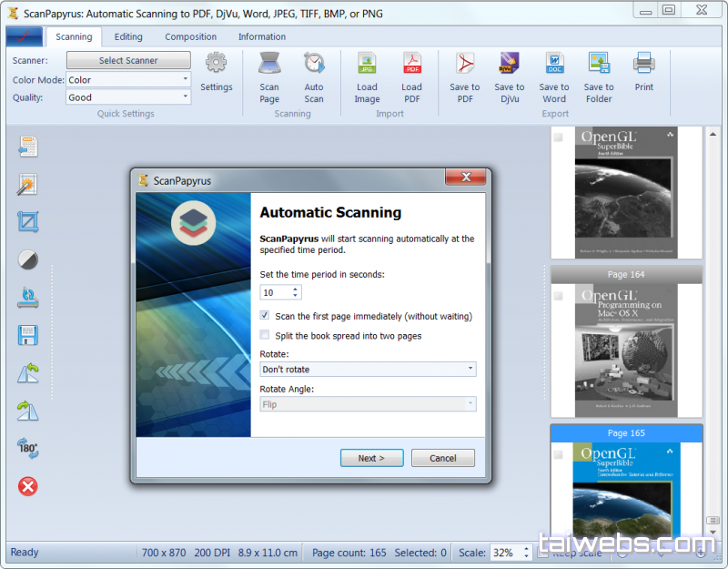Click the Select Scanner button
The width and height of the screenshot is (728, 569).
coord(128,60)
